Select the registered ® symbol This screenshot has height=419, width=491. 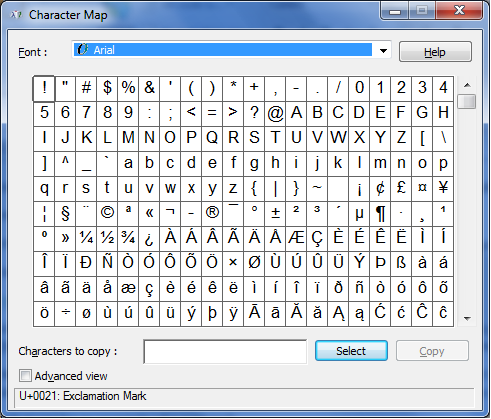point(212,214)
